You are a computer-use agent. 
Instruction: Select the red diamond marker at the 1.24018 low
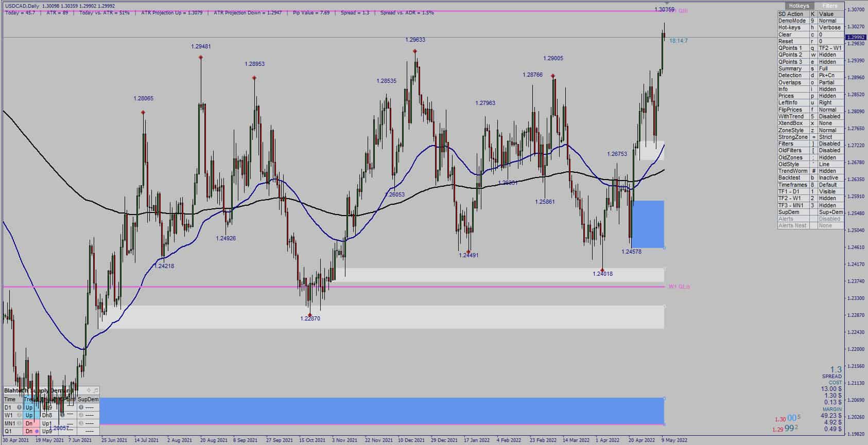click(602, 270)
